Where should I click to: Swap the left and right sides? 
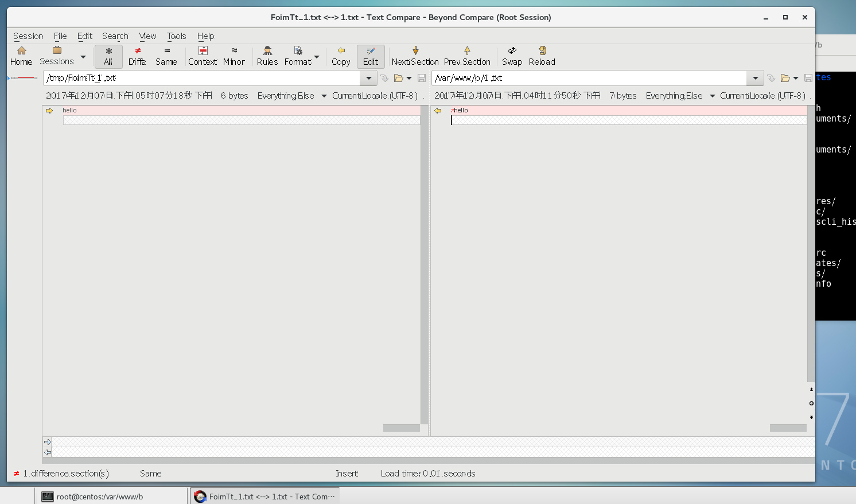(512, 56)
